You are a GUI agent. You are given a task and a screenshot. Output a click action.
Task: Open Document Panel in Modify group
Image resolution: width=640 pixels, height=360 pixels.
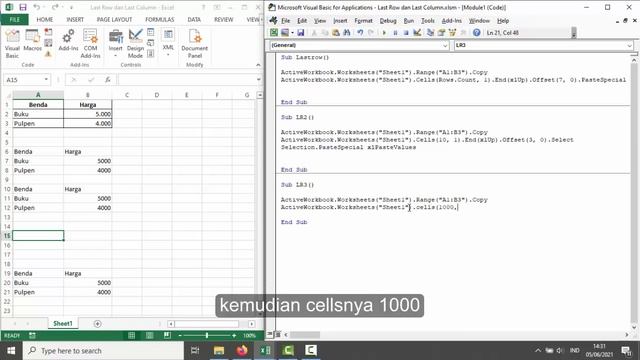(195, 44)
